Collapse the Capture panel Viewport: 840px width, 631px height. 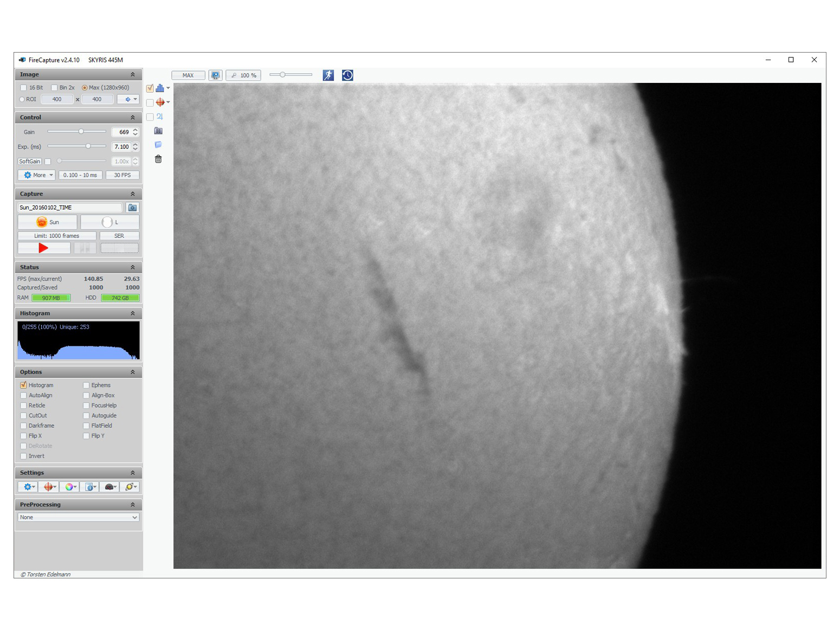[x=133, y=194]
